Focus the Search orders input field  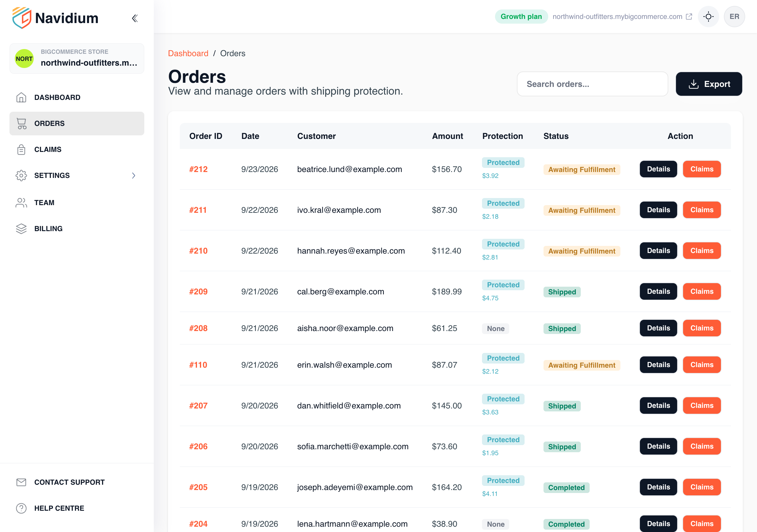pyautogui.click(x=593, y=84)
